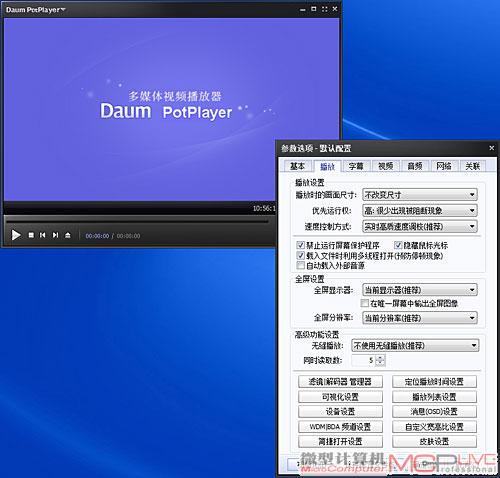Open 设备设置
This screenshot has height=478, width=500.
340,412
